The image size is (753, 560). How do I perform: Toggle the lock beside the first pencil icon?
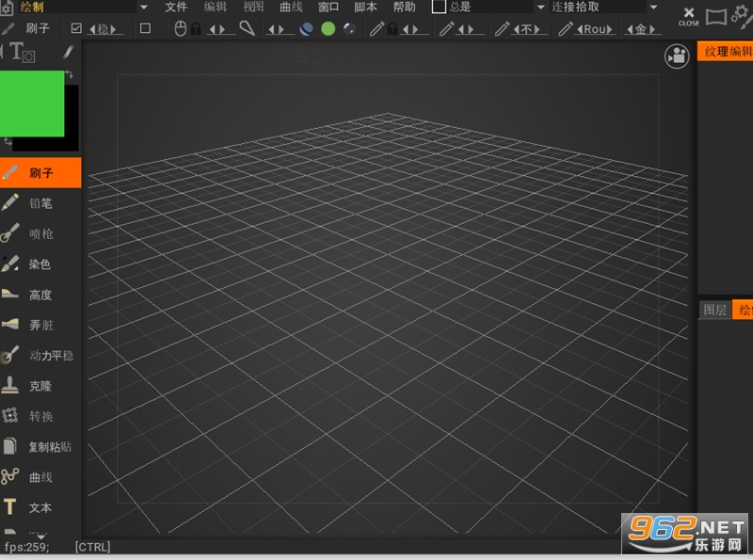pos(393,29)
